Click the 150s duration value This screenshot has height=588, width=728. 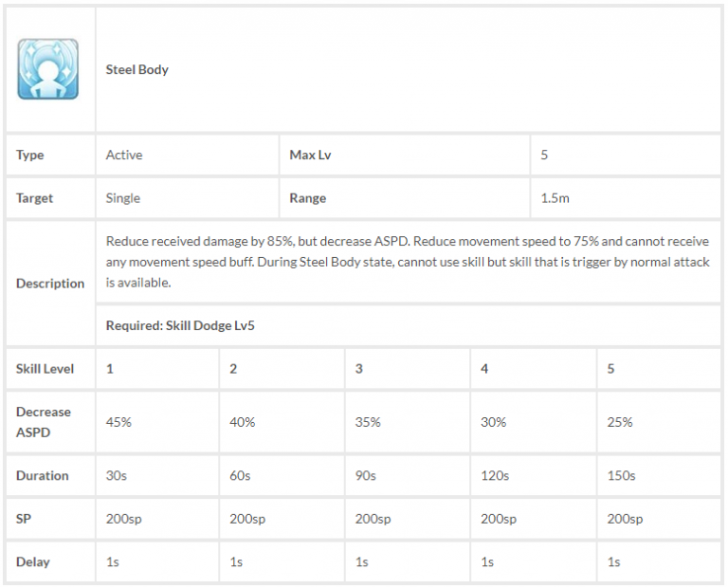point(622,475)
